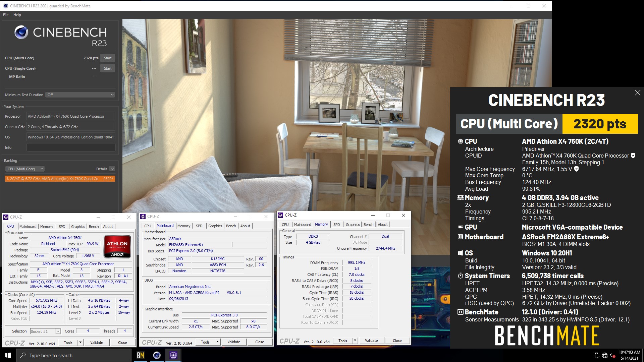Screen dimensions: 644x362
Task: Click the System Timers clock icon
Action: (461, 276)
